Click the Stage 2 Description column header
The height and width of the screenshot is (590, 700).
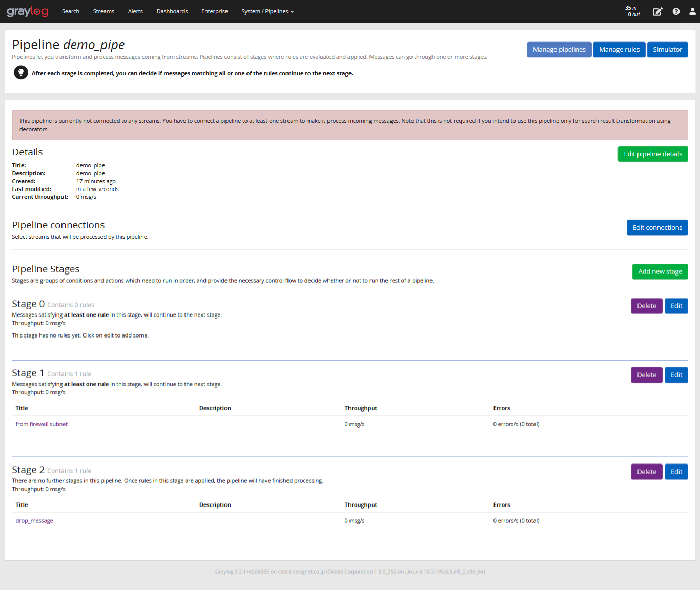[215, 505]
